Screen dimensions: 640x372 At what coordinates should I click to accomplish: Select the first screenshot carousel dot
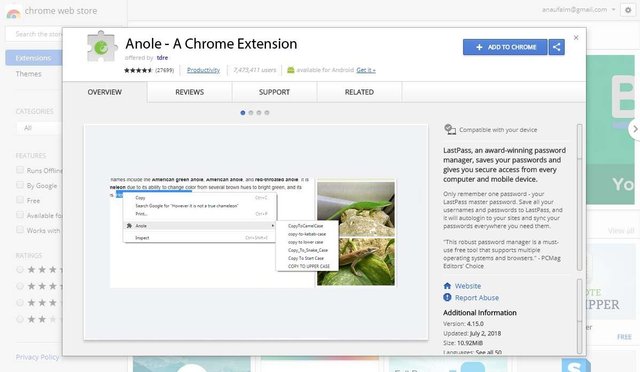(243, 113)
